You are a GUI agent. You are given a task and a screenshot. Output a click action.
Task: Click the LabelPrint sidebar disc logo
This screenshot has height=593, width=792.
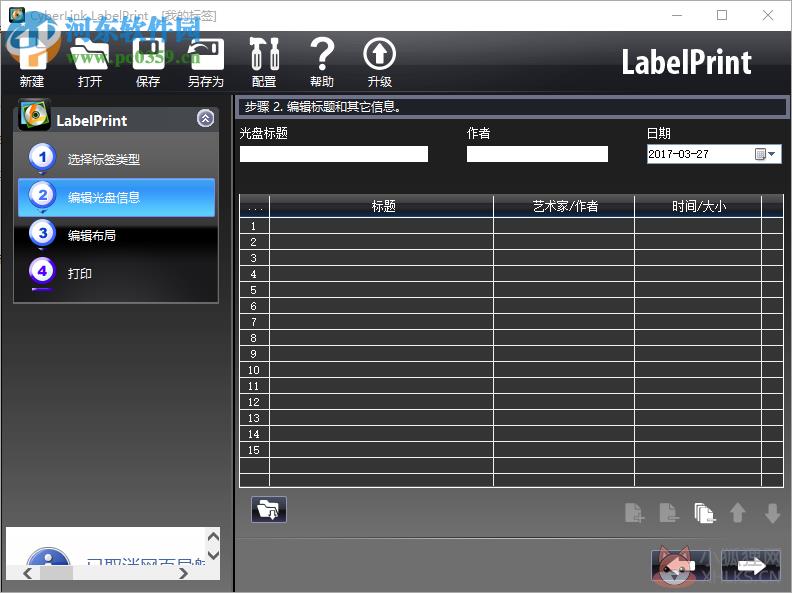[x=34, y=115]
